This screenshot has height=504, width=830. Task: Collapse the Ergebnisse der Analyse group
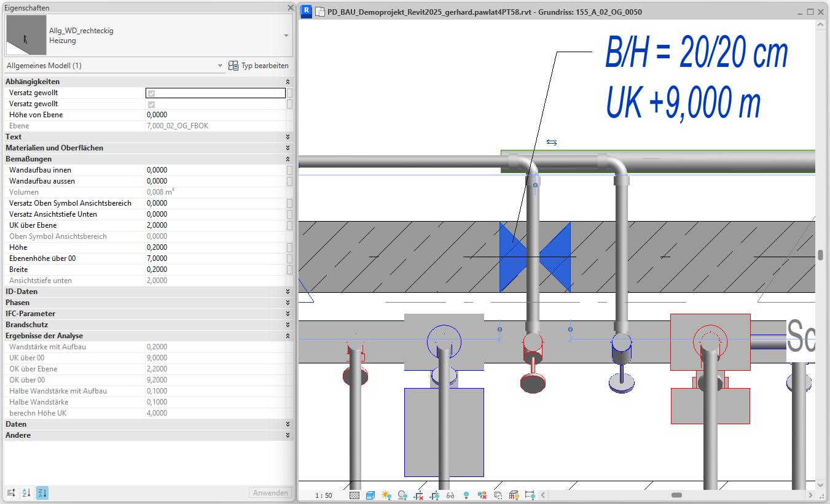coord(288,336)
